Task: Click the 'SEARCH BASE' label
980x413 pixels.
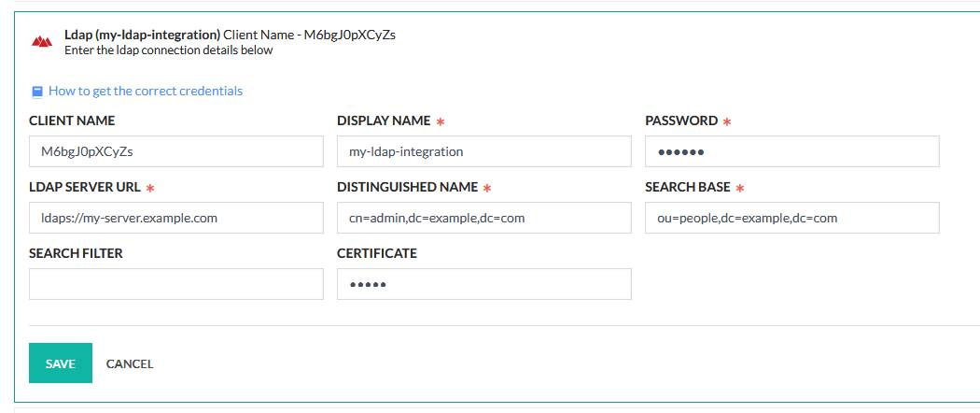Action: pos(688,187)
